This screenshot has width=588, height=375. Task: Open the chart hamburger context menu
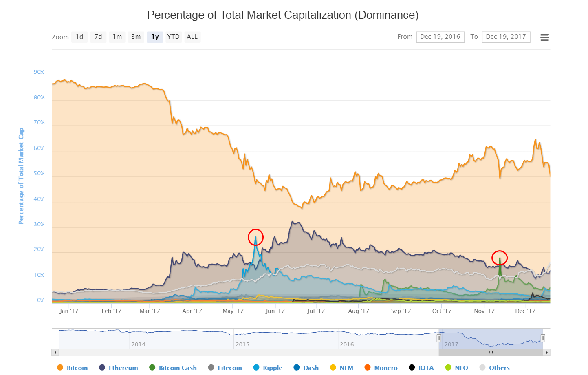[x=544, y=37]
